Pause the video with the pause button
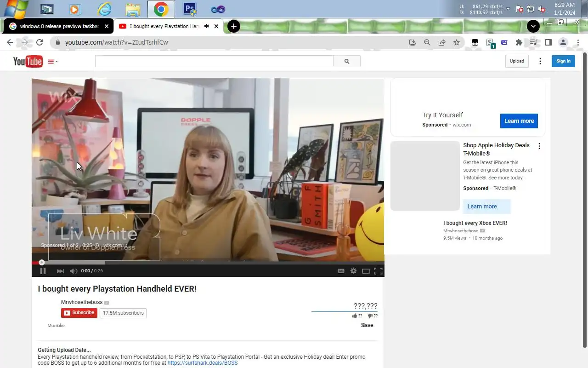 [x=43, y=271]
